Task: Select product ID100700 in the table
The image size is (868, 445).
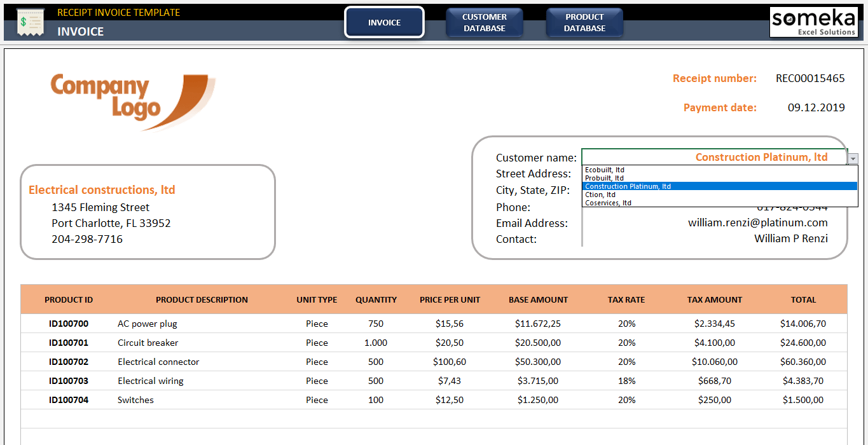Action: [67, 324]
